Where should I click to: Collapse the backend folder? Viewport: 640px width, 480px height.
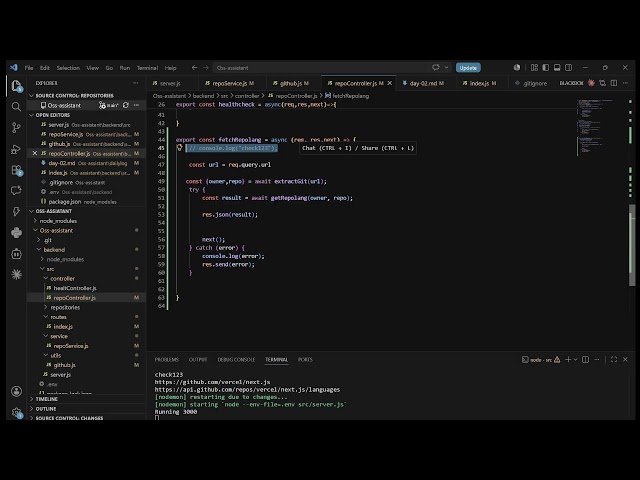54,249
